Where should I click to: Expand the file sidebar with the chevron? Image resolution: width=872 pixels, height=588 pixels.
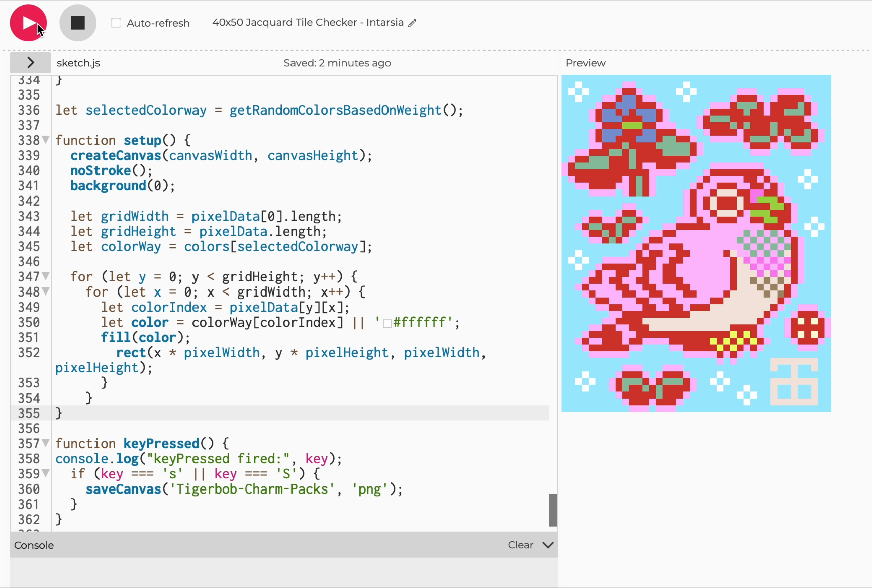(30, 63)
